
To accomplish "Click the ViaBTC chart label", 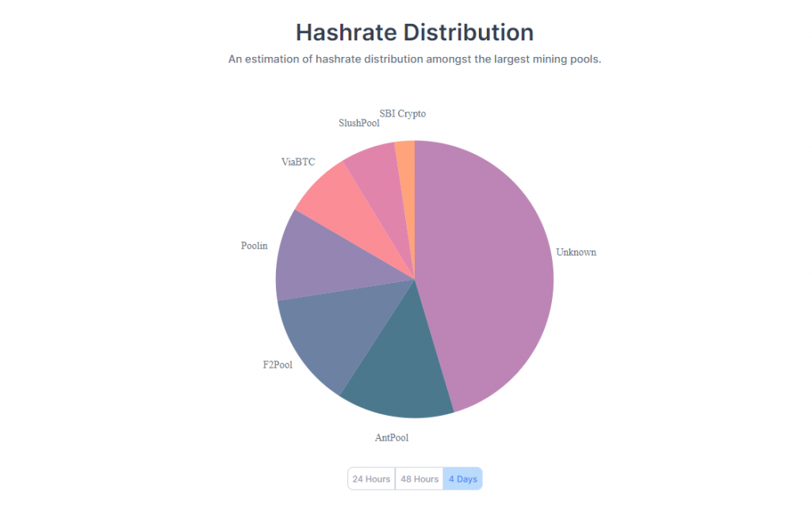I will pyautogui.click(x=298, y=162).
